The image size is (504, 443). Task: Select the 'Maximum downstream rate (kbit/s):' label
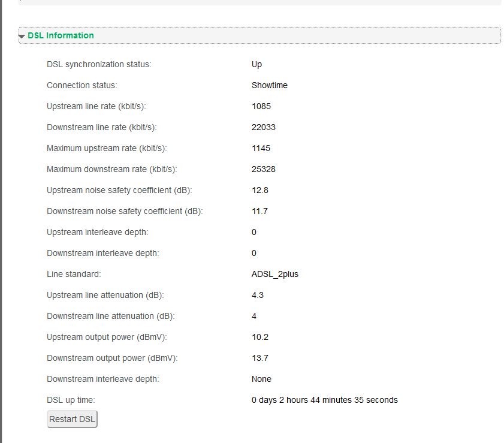click(112, 169)
